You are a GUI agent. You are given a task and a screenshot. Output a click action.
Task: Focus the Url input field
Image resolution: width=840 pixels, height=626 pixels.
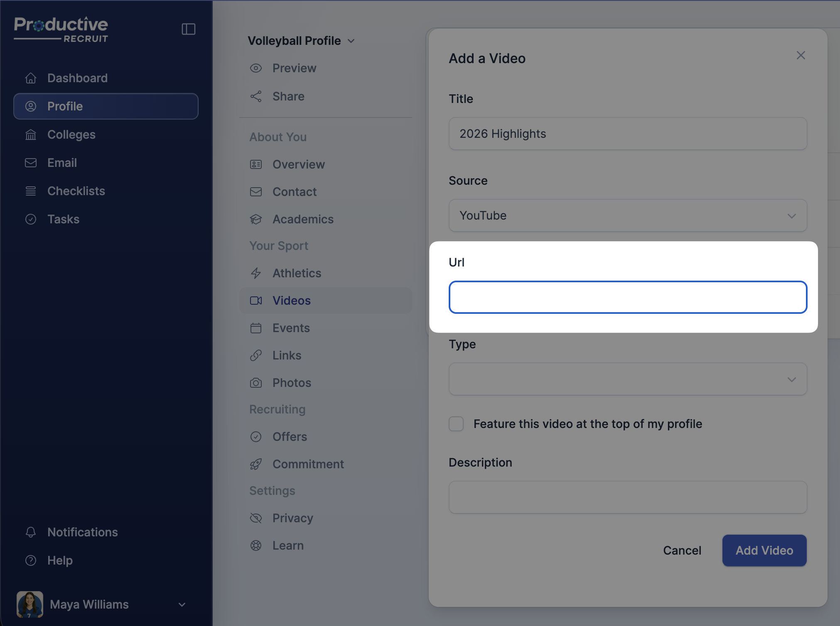point(627,297)
